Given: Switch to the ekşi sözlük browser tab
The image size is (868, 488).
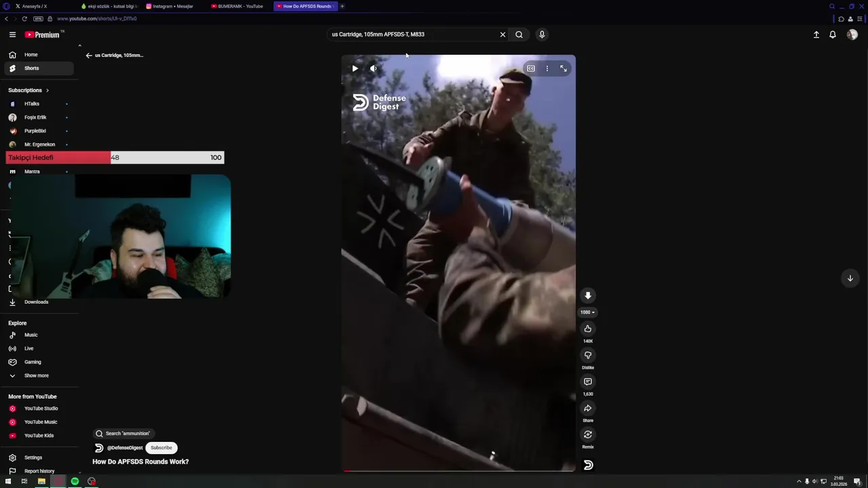Looking at the screenshot, I should click(x=109, y=6).
